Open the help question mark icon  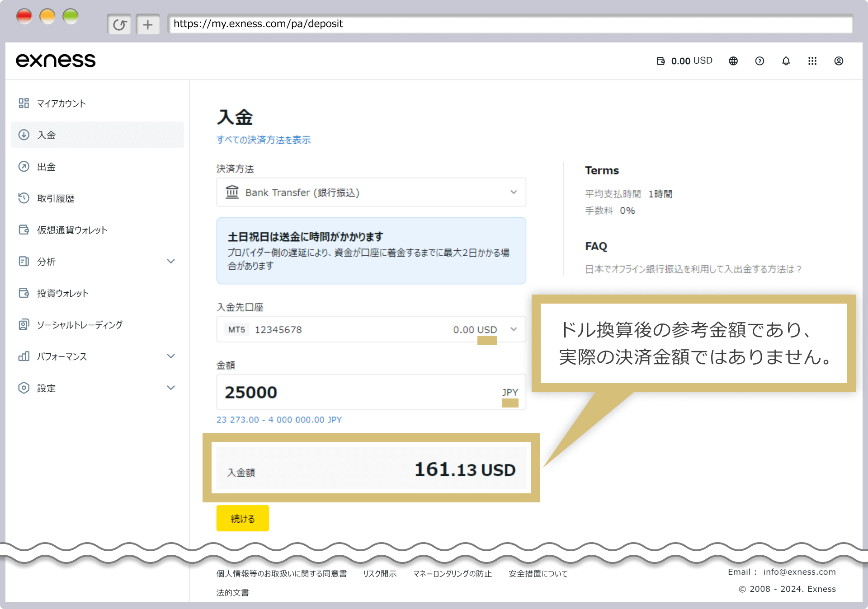(759, 61)
